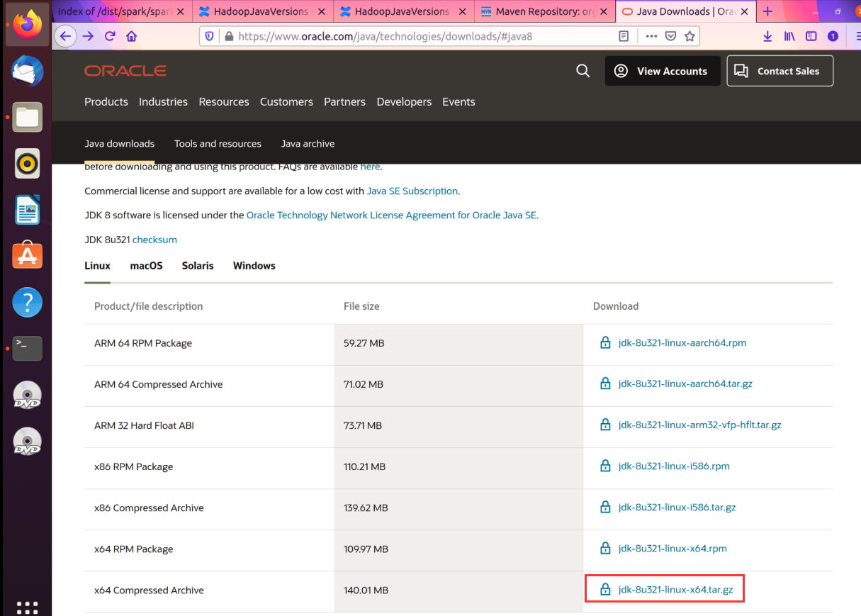
Task: Open Help from the dock
Action: coord(28,303)
